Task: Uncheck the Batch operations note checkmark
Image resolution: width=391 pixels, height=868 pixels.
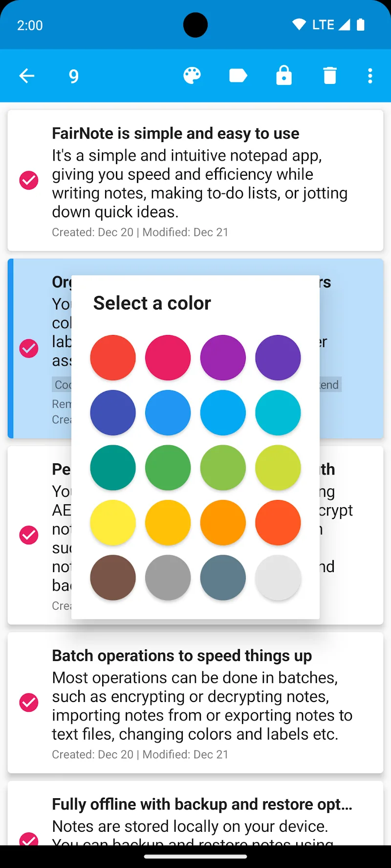Action: pos(29,702)
